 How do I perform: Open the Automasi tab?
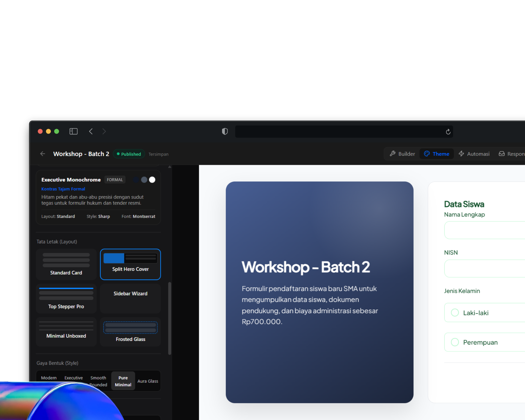(474, 154)
